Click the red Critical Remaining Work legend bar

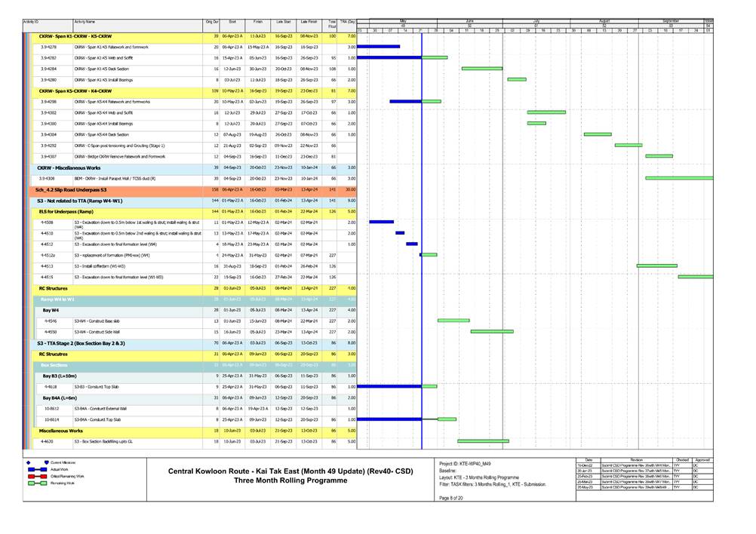click(35, 477)
